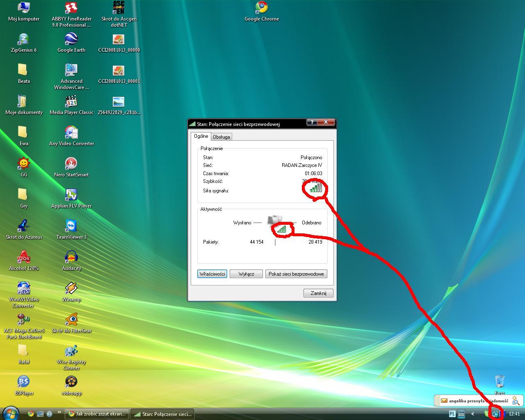
Task: Open Skrót do Ascgen dotNET shortcut
Action: pyautogui.click(x=119, y=14)
